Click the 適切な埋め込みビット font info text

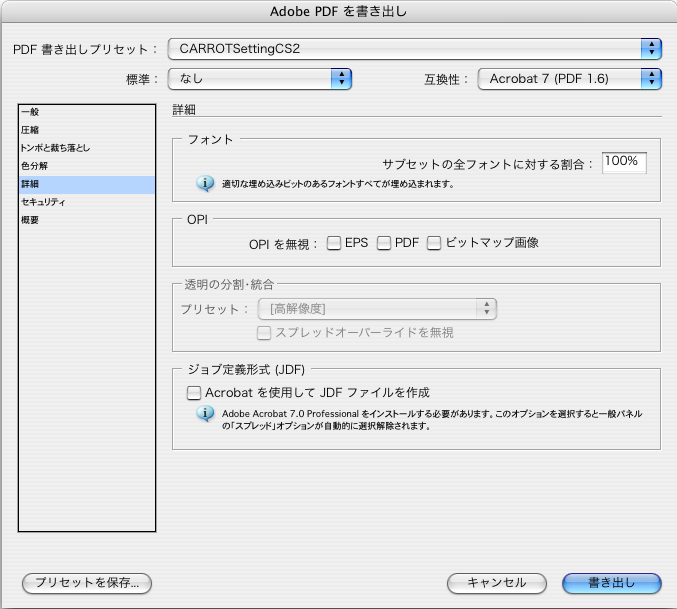(x=338, y=184)
